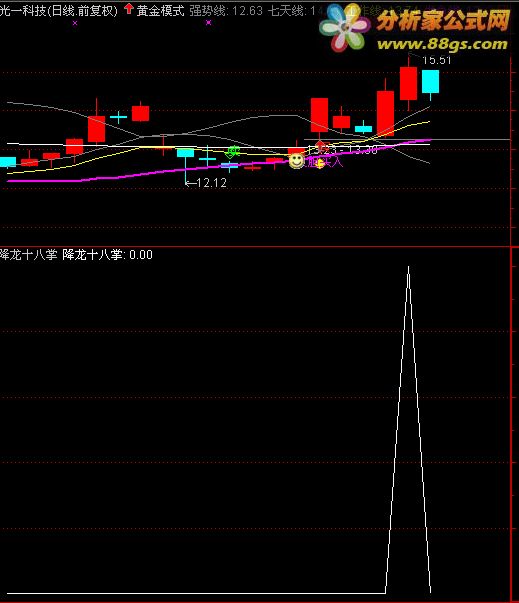Click the smiley face signal icon
The height and width of the screenshot is (603, 519).
pyautogui.click(x=296, y=161)
